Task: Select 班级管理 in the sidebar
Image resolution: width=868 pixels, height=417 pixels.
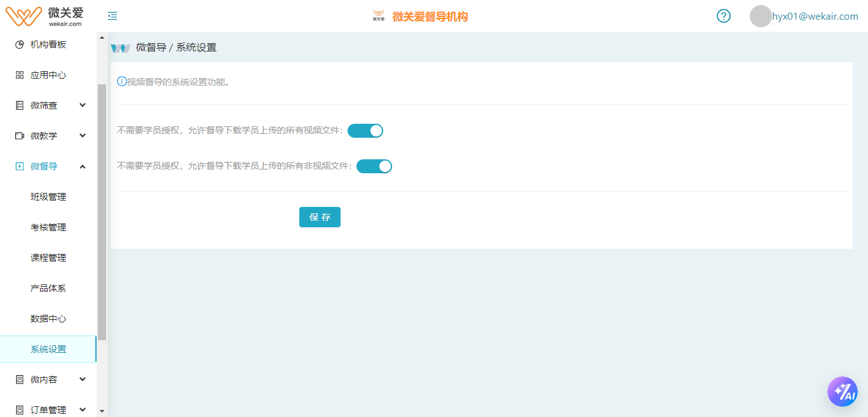Action: coord(48,197)
